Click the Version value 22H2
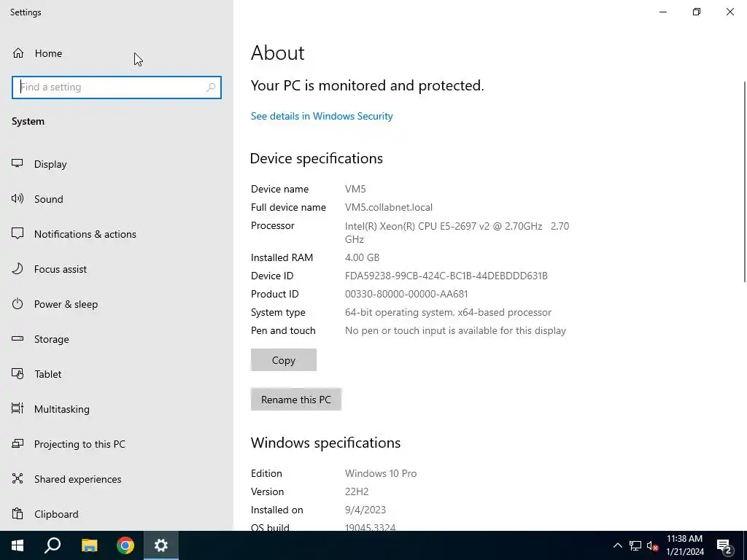Image resolution: width=747 pixels, height=560 pixels. (357, 491)
